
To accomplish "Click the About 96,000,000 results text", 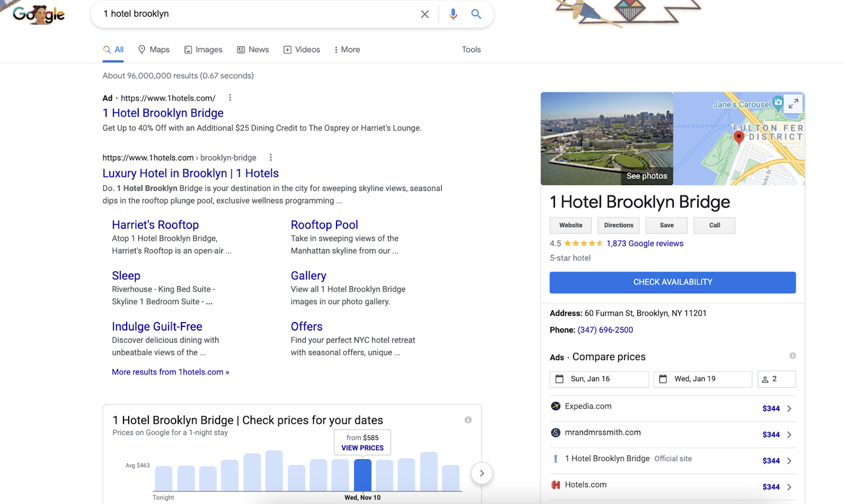I will [178, 76].
